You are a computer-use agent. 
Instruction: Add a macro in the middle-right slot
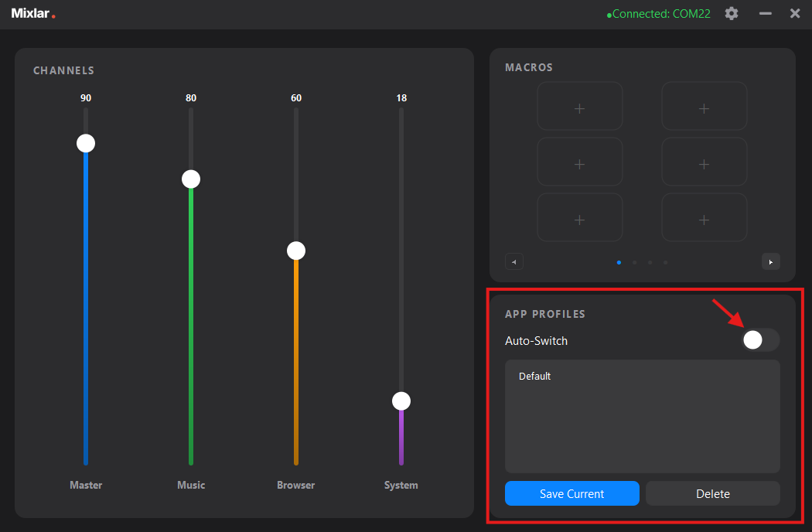[704, 162]
